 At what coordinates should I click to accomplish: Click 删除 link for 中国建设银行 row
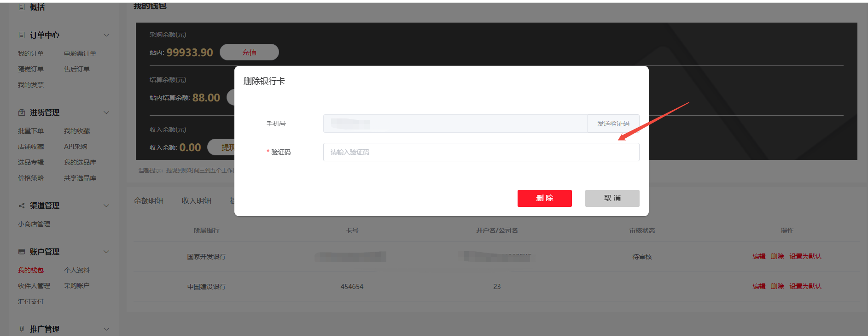777,286
